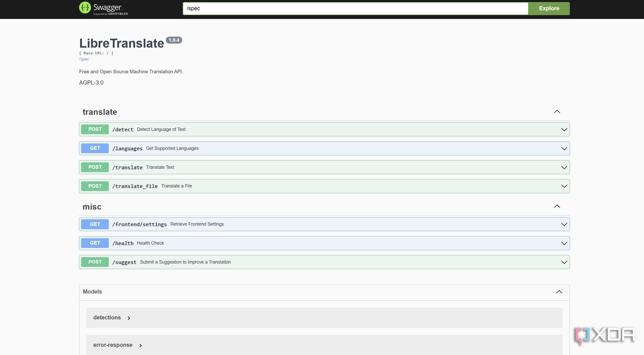Click the /translate_file path text

(135, 186)
